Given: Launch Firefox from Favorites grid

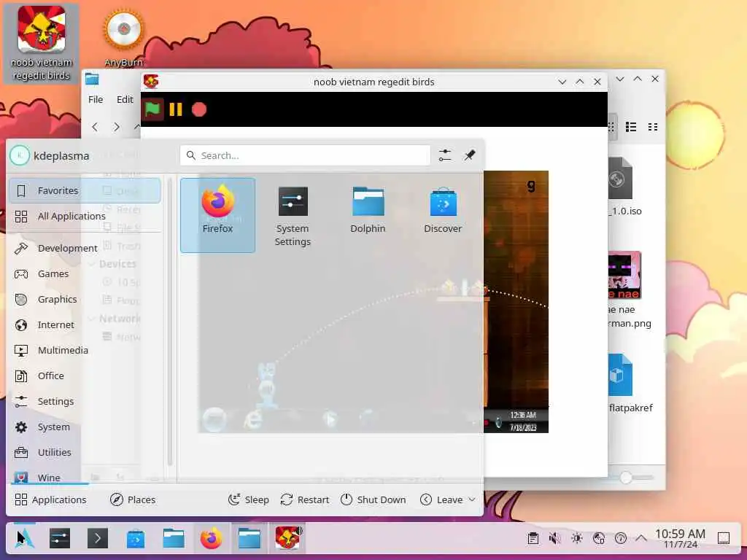Looking at the screenshot, I should [217, 215].
